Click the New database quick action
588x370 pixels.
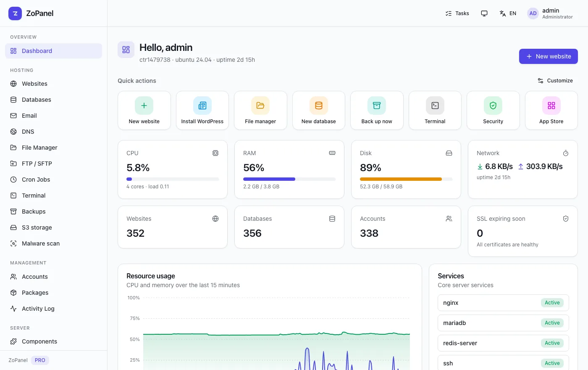point(319,111)
